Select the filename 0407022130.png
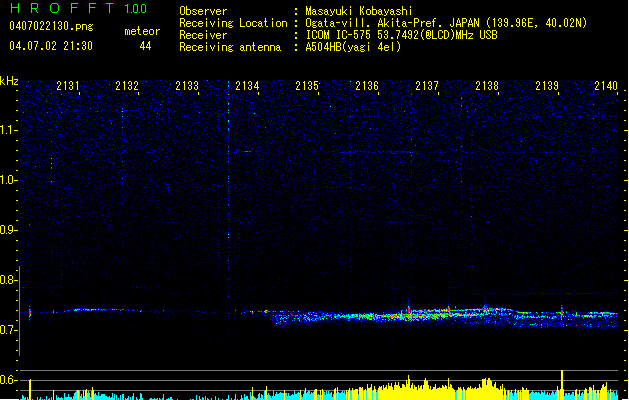629x400 pixels. pyautogui.click(x=51, y=26)
